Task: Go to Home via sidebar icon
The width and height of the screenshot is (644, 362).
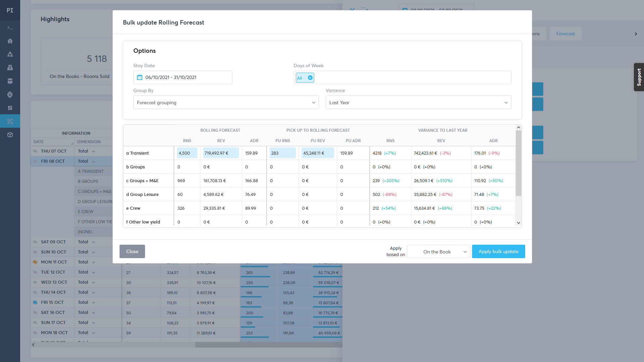Action: (x=10, y=41)
